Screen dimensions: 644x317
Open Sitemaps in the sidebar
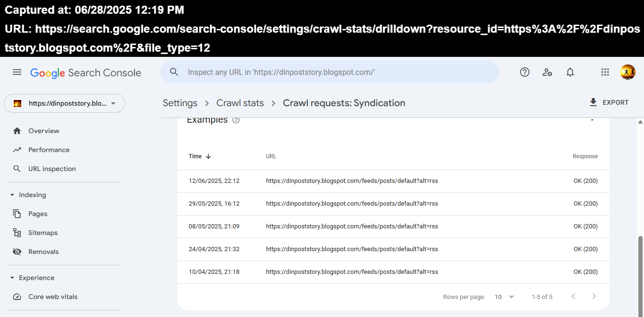coord(43,233)
